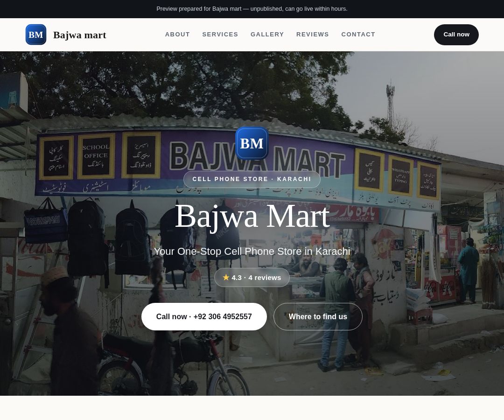
Task: Click the One-Stop Cell Phone Store tagline
Action: point(252,251)
